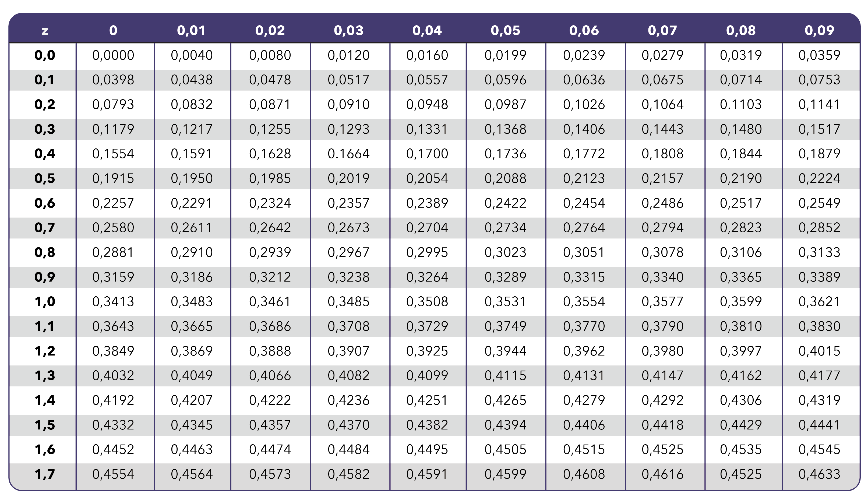Click row label 1,0
This screenshot has width=868, height=501.
45,302
